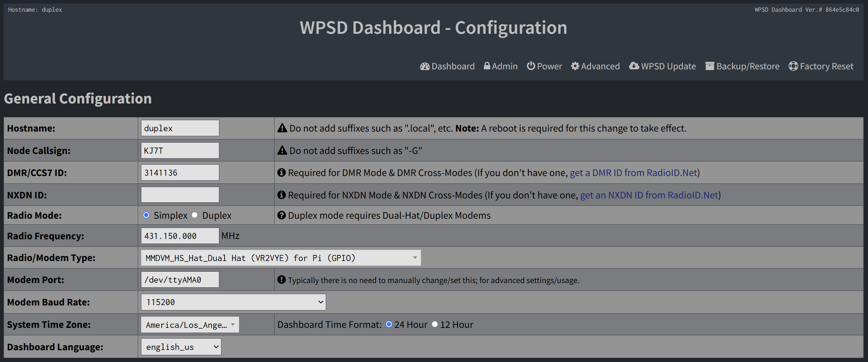Open the Radio/Modem Type dropdown
Viewport: 868px width, 362px height.
[281, 258]
